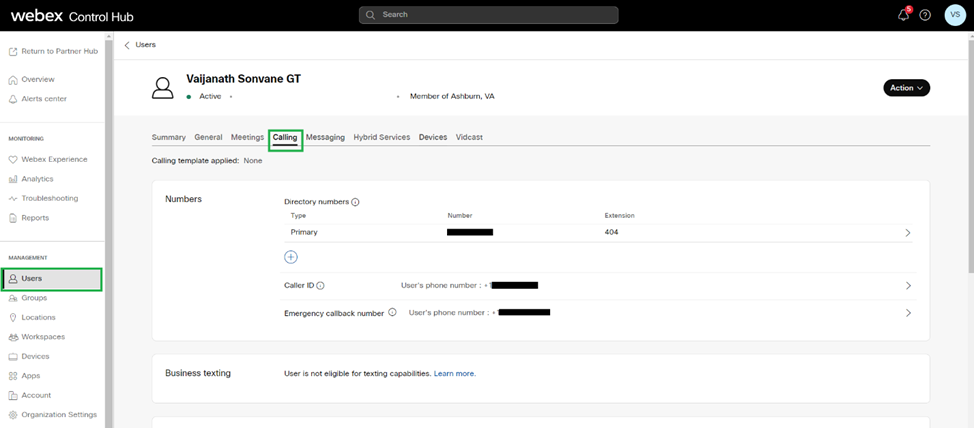
Task: Click the Workspaces icon in sidebar
Action: [x=13, y=337]
